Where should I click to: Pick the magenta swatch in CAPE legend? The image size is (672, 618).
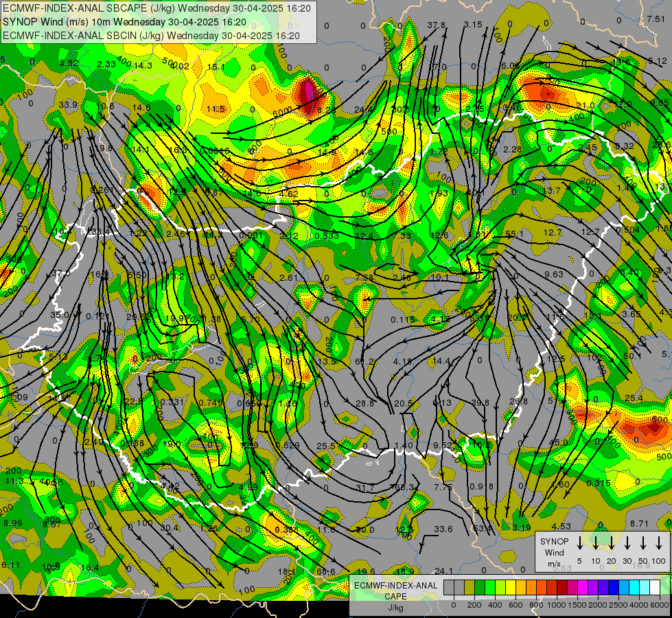coord(583,587)
